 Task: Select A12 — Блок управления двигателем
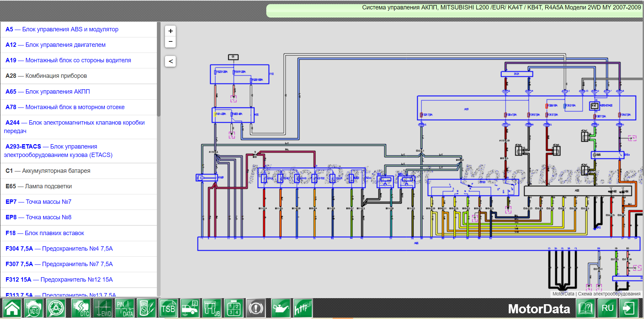click(x=56, y=45)
